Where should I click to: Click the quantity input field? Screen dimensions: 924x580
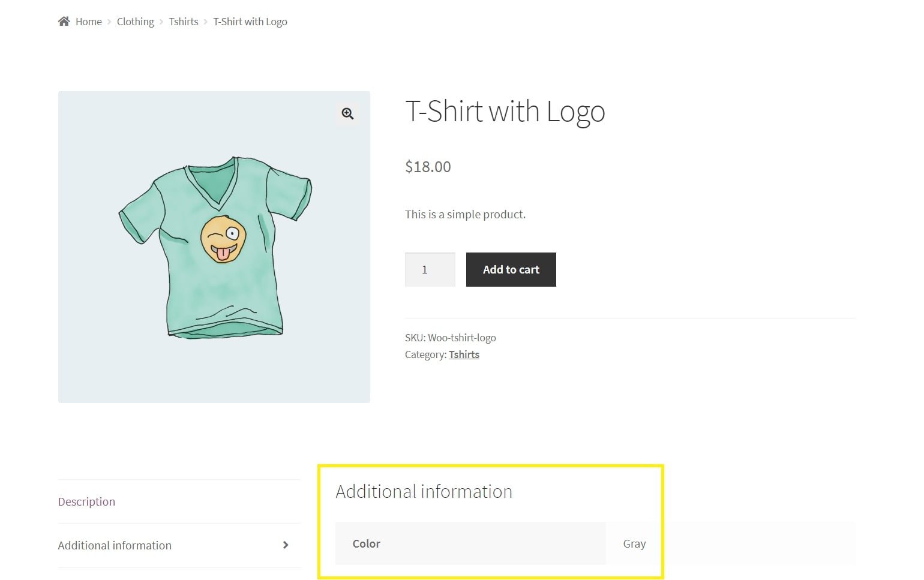(x=430, y=269)
